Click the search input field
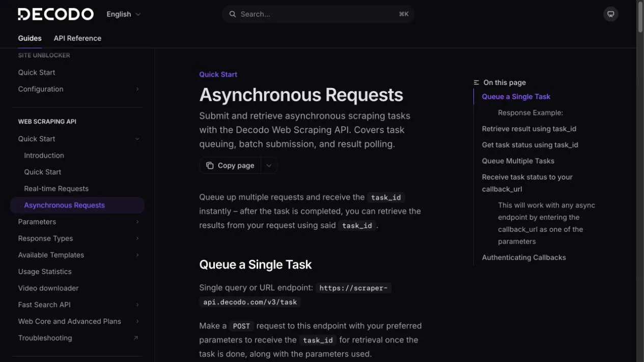644x362 pixels. coord(318,14)
